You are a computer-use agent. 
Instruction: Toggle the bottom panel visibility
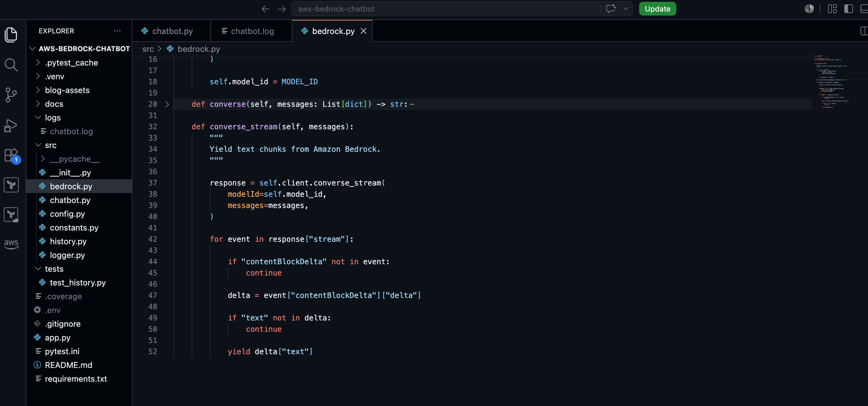864,9
